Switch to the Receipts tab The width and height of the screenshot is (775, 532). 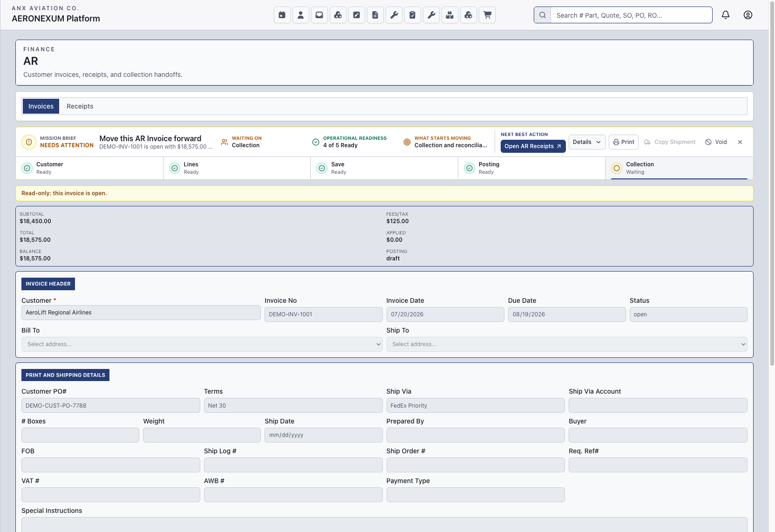pos(80,106)
